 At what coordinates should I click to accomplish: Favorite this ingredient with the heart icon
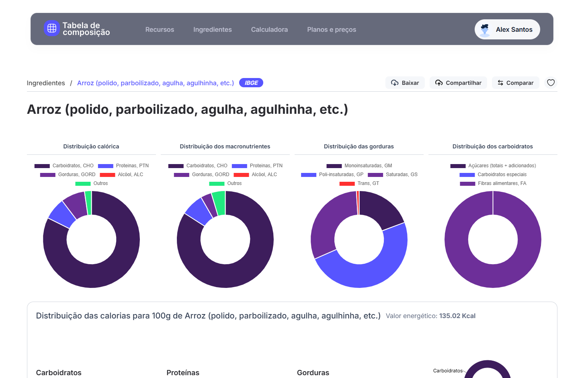pyautogui.click(x=551, y=83)
